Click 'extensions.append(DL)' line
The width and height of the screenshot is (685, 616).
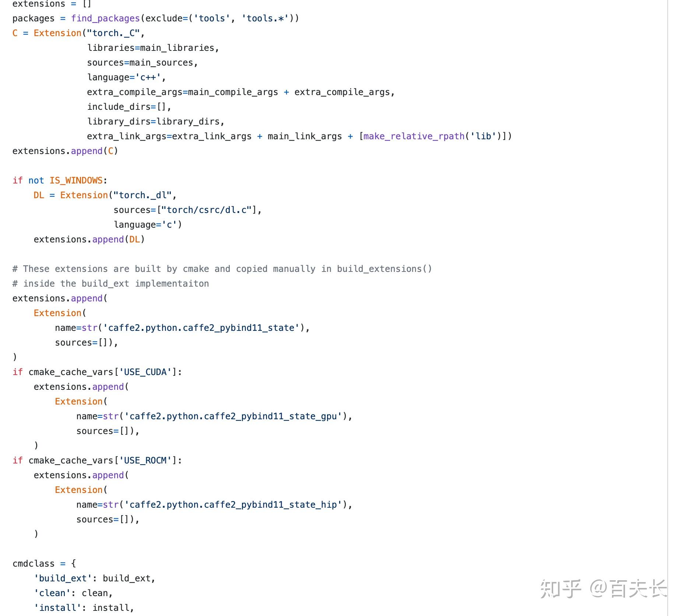89,239
